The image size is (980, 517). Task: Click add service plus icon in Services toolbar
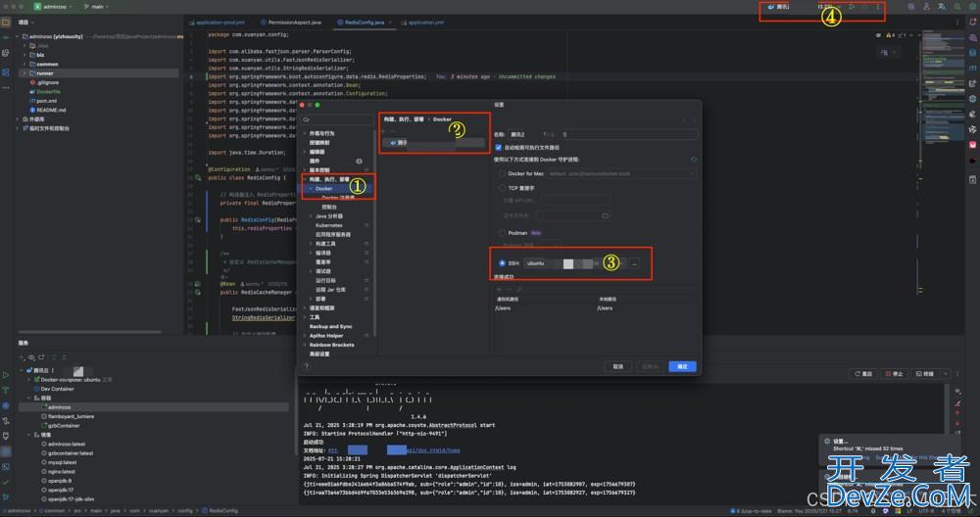click(22, 357)
